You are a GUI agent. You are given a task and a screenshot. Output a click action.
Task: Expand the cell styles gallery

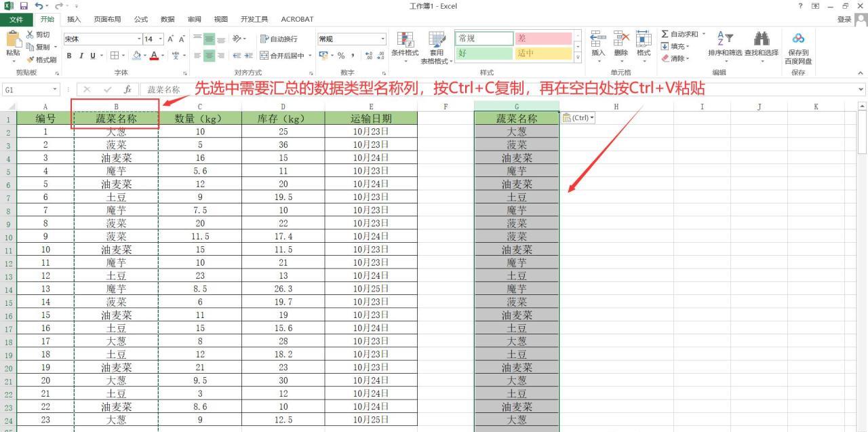578,58
